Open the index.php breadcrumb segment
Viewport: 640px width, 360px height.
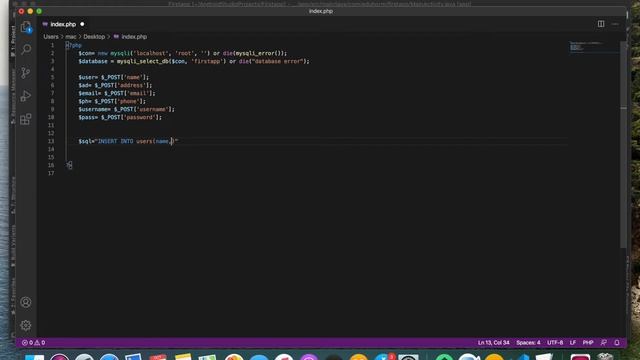[134, 36]
